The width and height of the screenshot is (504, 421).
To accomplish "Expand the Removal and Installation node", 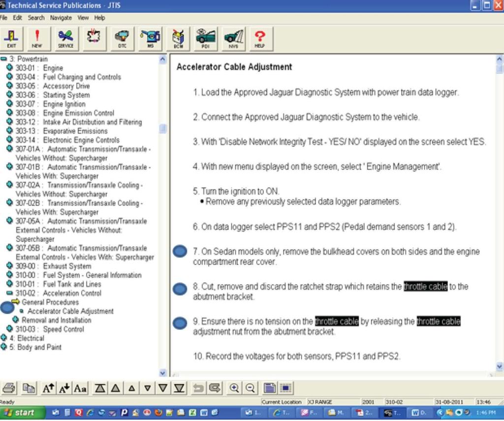I will [15, 320].
